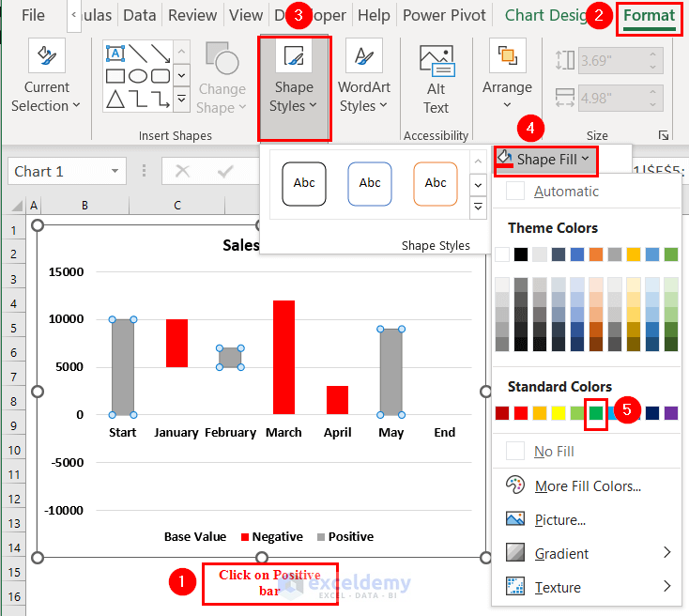689x616 pixels.
Task: Pick the dark red standard color
Action: pyautogui.click(x=502, y=413)
